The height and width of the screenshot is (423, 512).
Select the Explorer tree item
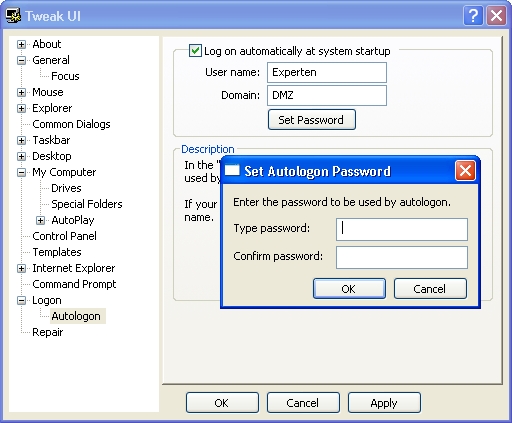pyautogui.click(x=52, y=108)
